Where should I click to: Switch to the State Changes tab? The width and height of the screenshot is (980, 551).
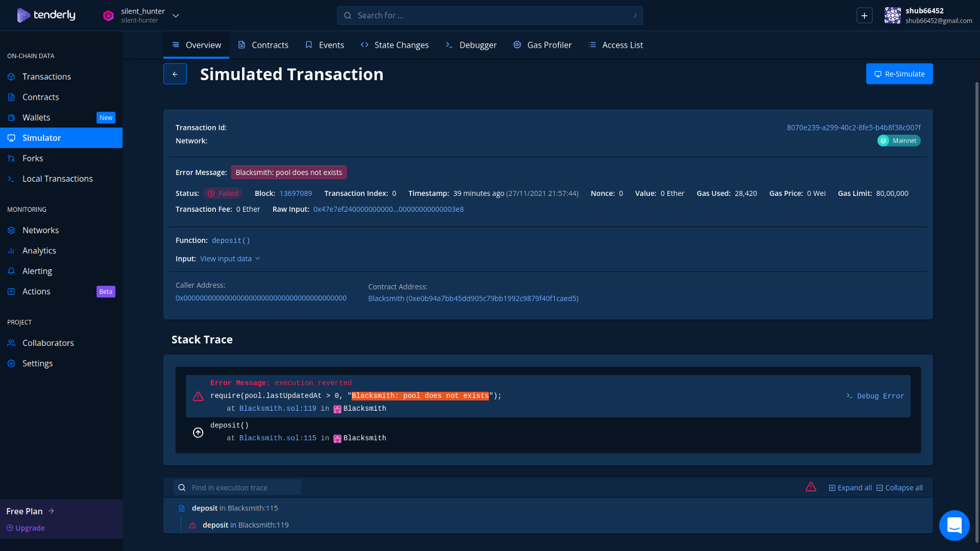[x=394, y=45]
